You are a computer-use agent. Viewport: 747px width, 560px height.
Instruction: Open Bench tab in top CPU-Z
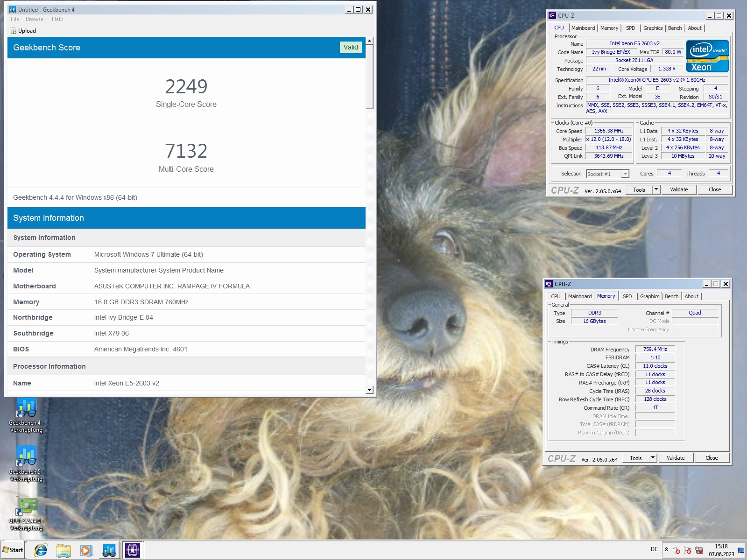(x=675, y=28)
